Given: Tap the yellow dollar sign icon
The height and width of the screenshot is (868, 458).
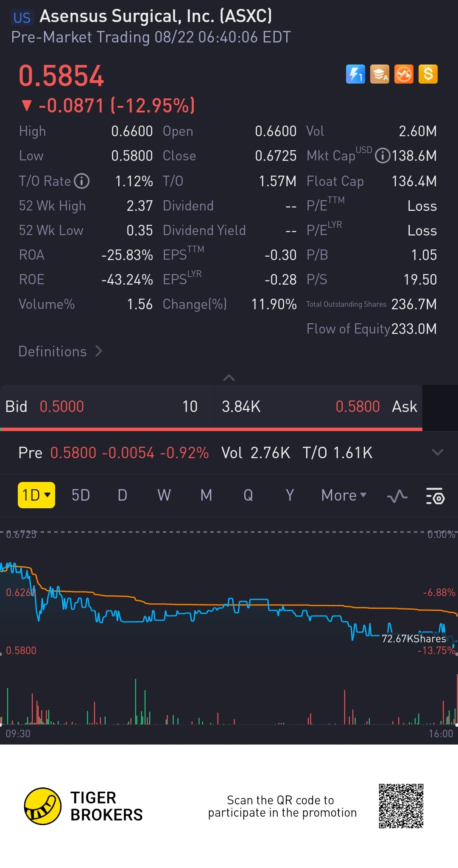Looking at the screenshot, I should pos(428,74).
